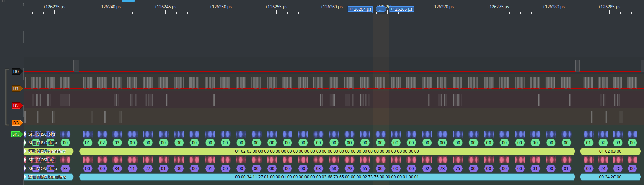Select the orange D3 channel label
This screenshot has height=185, width=644.
click(16, 123)
